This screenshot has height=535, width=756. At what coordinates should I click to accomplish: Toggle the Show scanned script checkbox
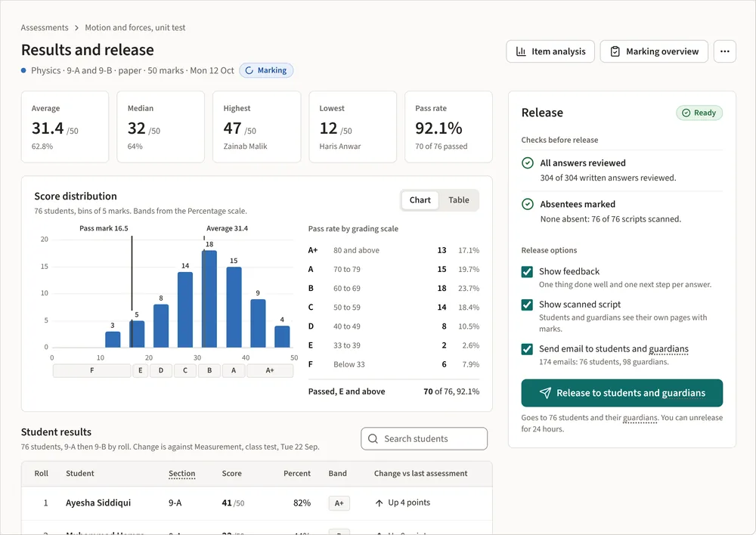(x=527, y=305)
